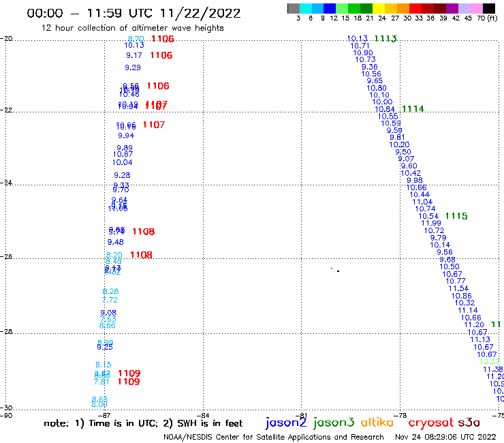The width and height of the screenshot is (504, 443).
Task: Click the '70 (ft)' legend scale label
Action: [487, 18]
